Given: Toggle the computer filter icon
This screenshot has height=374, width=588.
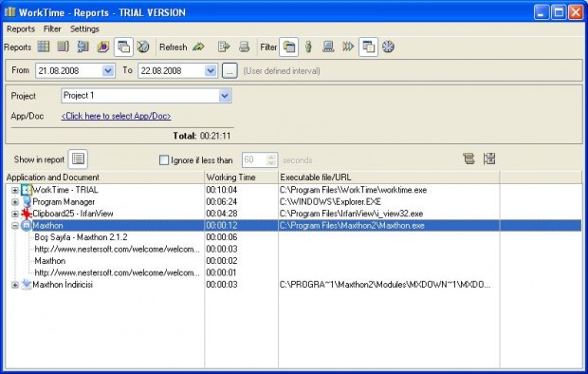Looking at the screenshot, I should [328, 47].
